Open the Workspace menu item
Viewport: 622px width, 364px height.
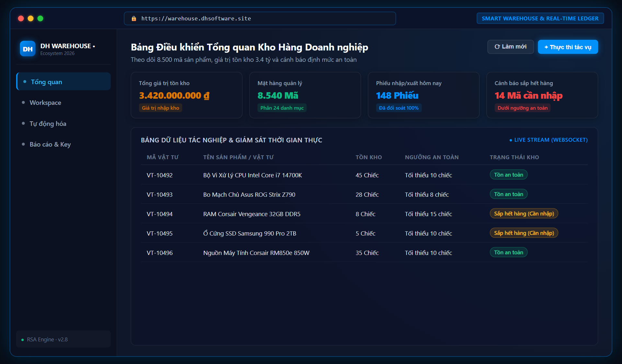point(63,103)
